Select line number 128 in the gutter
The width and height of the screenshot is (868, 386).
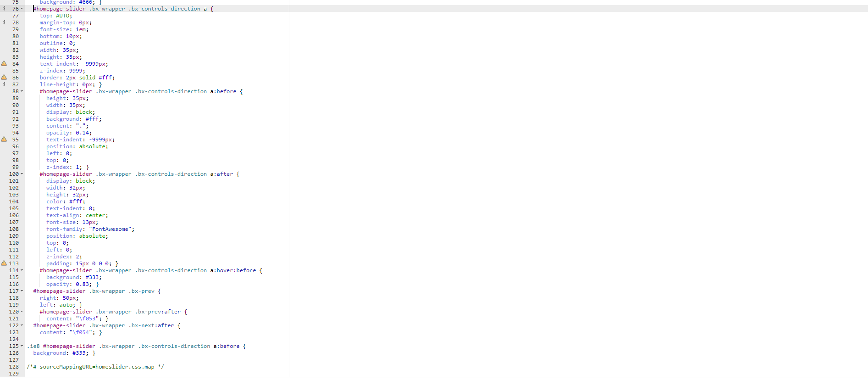pos(14,367)
